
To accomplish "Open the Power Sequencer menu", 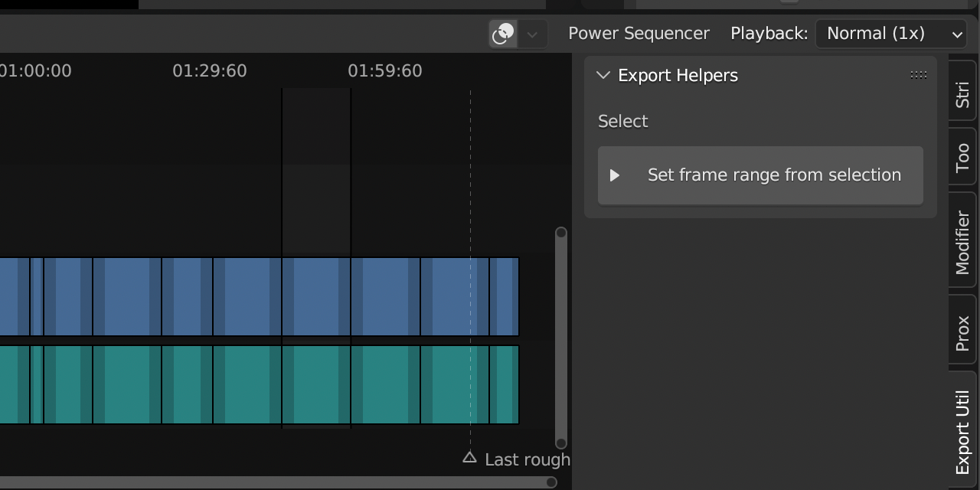I will [639, 33].
